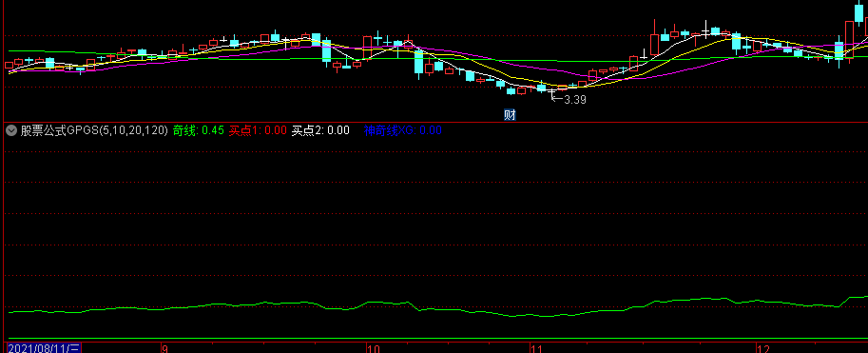Viewport: 868px width, 353px height.
Task: Click the blue 神奇线XG: 0.00 label
Action: [402, 130]
